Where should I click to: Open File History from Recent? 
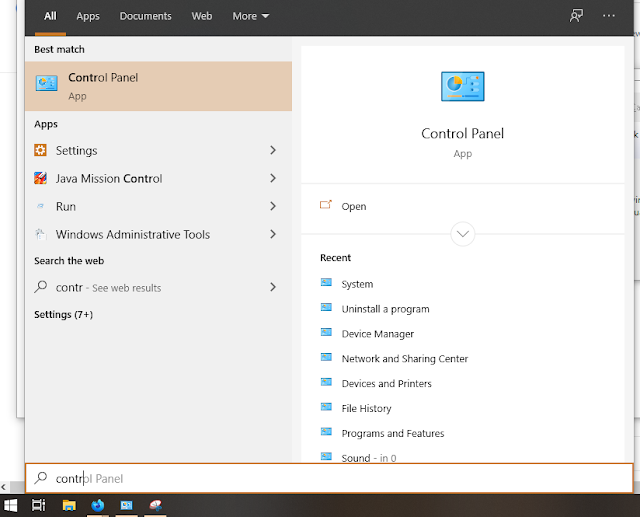point(366,408)
